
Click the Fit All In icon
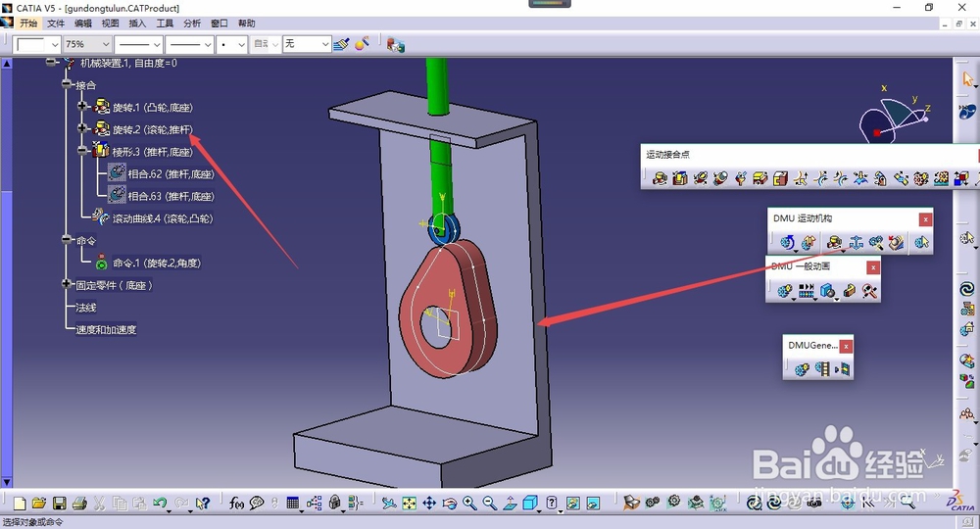(x=409, y=504)
